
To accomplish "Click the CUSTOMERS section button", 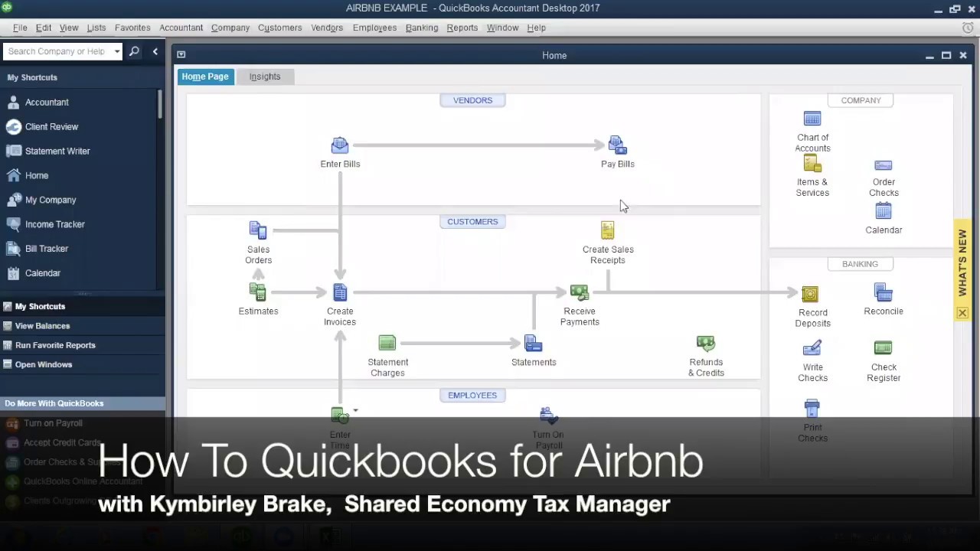I will pyautogui.click(x=472, y=222).
